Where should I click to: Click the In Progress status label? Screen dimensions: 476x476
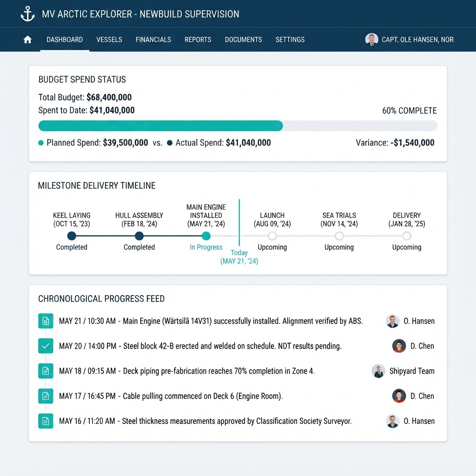[x=206, y=247]
